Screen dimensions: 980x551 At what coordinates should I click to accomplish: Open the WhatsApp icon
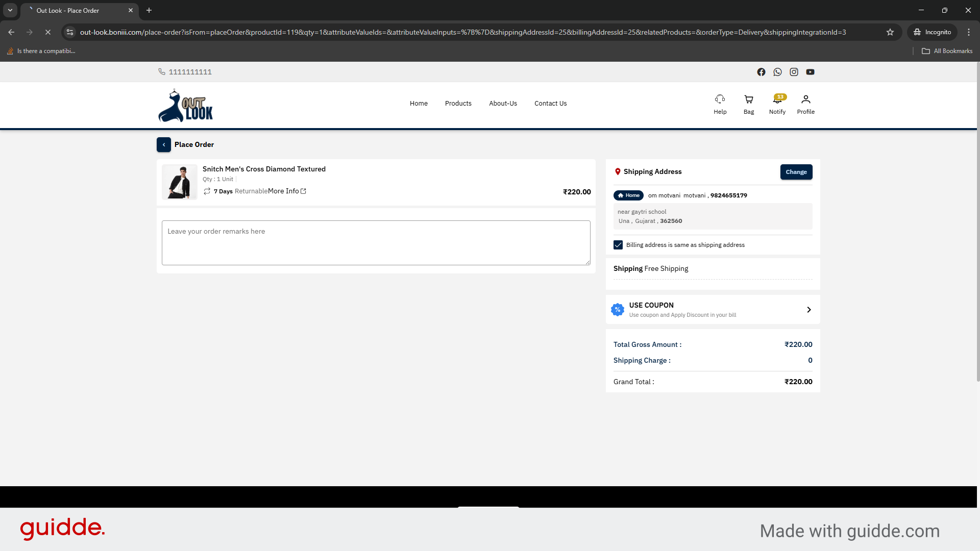coord(777,72)
